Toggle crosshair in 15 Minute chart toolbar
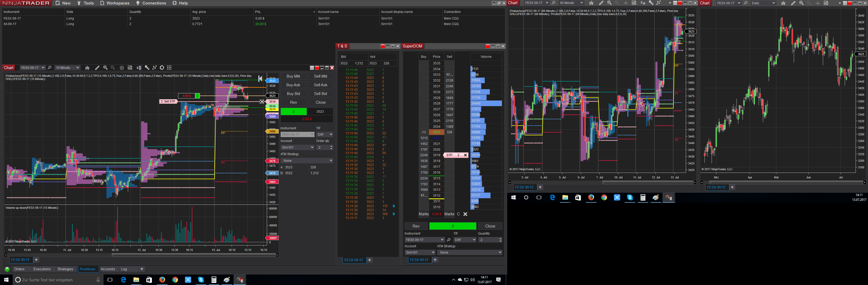 point(122,68)
